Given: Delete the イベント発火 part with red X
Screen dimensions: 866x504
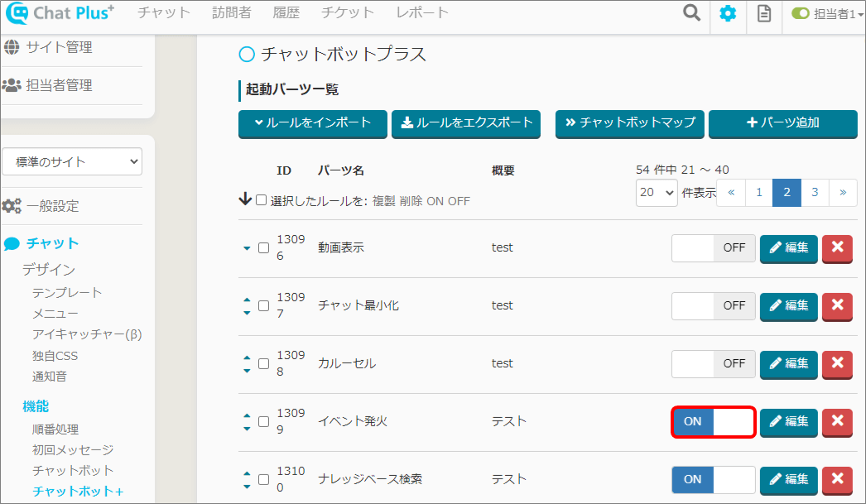Looking at the screenshot, I should pyautogui.click(x=837, y=422).
